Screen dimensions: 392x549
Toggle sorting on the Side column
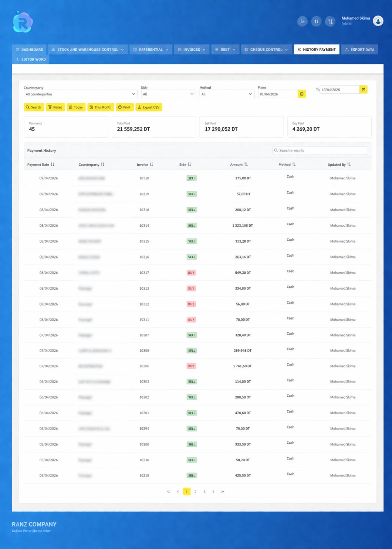click(x=190, y=164)
